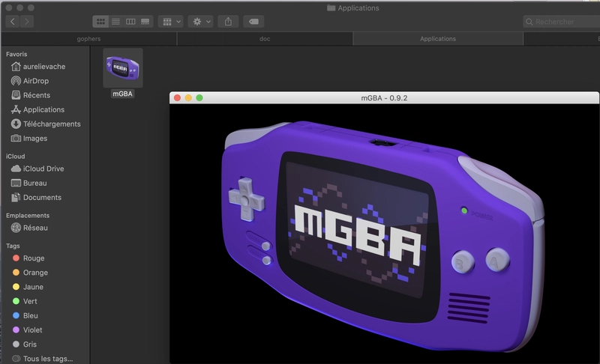The height and width of the screenshot is (364, 600).
Task: Close the mGBA window
Action: [177, 98]
